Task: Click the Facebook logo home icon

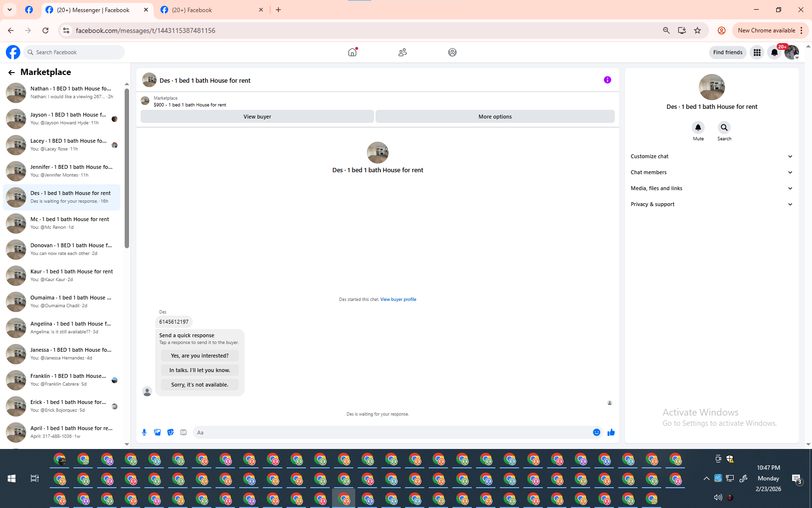Action: 13,52
